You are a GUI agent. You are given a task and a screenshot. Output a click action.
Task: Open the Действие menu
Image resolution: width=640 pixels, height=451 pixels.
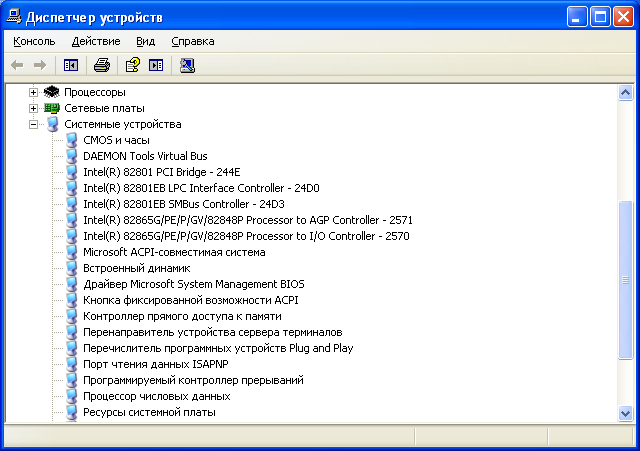(x=96, y=41)
